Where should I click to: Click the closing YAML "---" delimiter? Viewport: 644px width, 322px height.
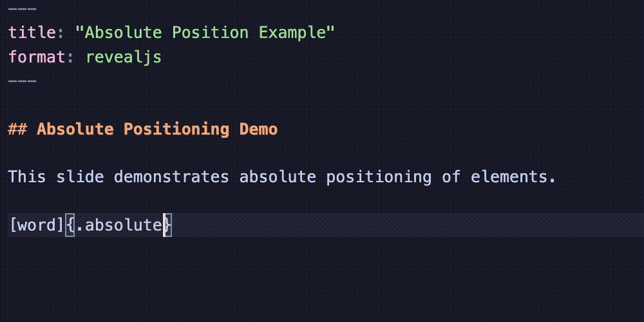(23, 82)
